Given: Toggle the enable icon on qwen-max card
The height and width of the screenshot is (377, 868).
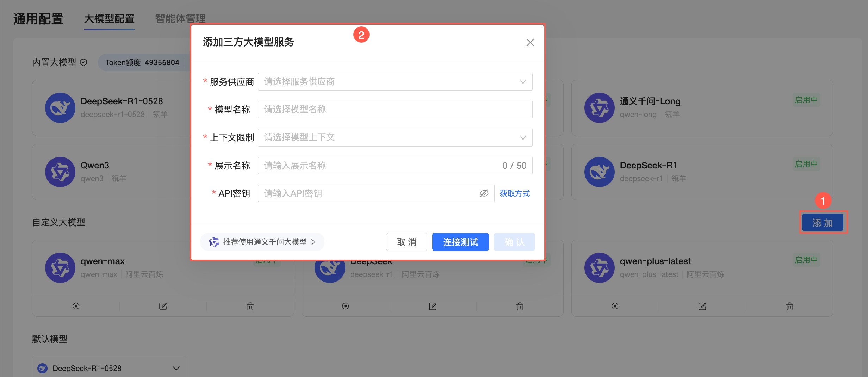Looking at the screenshot, I should coord(76,306).
